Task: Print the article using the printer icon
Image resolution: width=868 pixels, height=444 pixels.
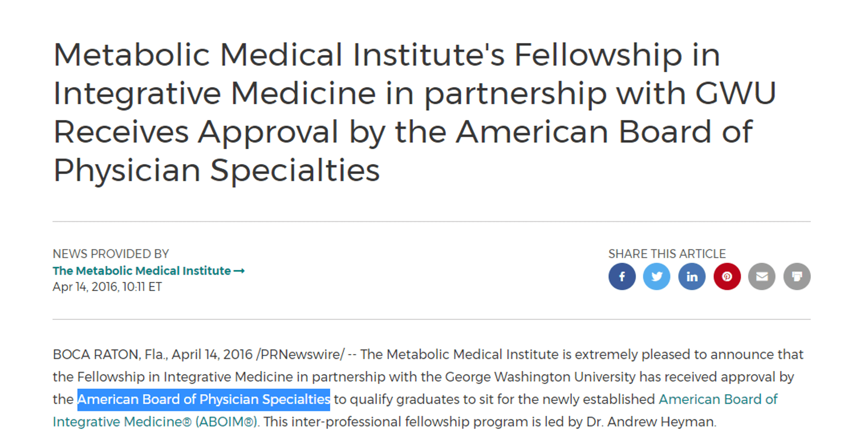Action: (x=797, y=277)
